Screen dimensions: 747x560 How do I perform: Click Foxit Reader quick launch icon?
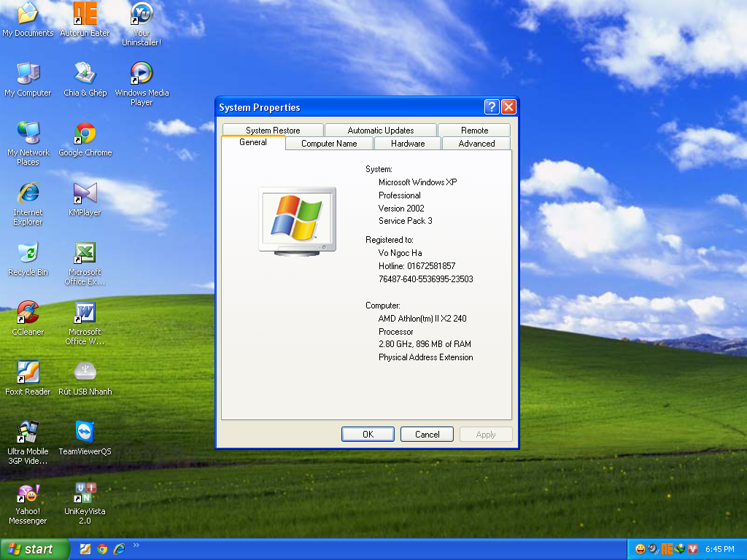point(85,549)
